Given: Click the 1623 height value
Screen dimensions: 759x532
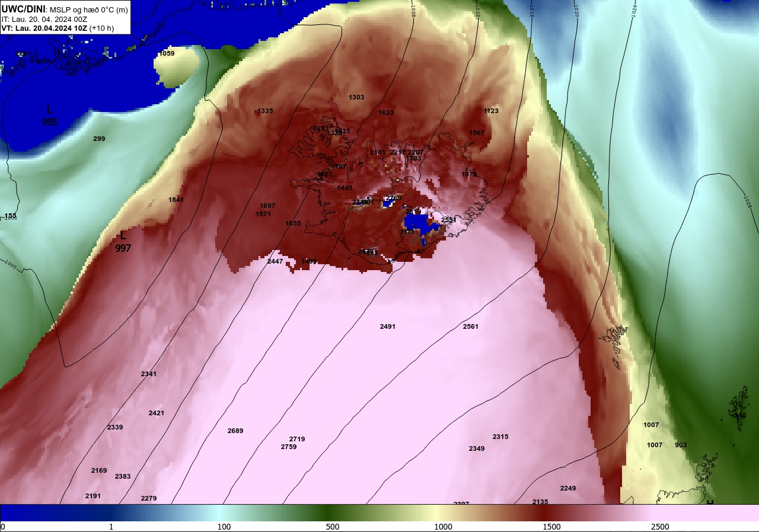Looking at the screenshot, I should pos(386,113).
